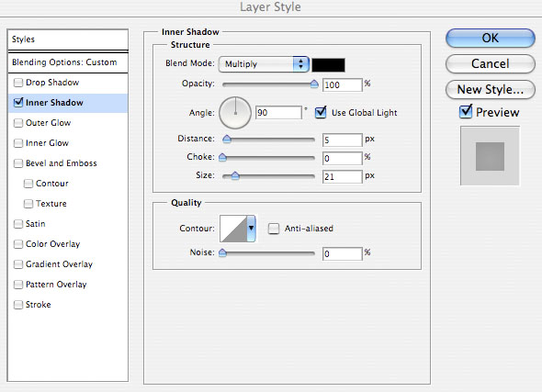This screenshot has height=392, width=542.
Task: Click the New Style... button
Action: [x=491, y=90]
